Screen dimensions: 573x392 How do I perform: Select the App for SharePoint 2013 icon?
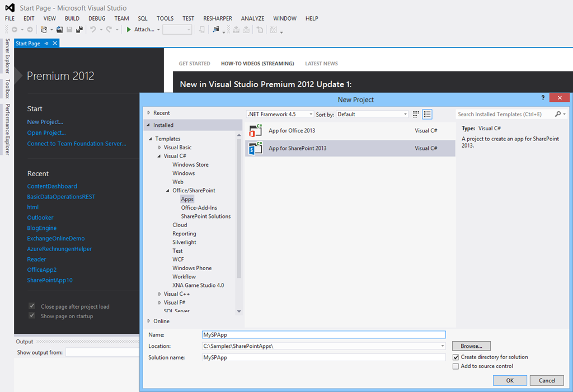coord(256,149)
